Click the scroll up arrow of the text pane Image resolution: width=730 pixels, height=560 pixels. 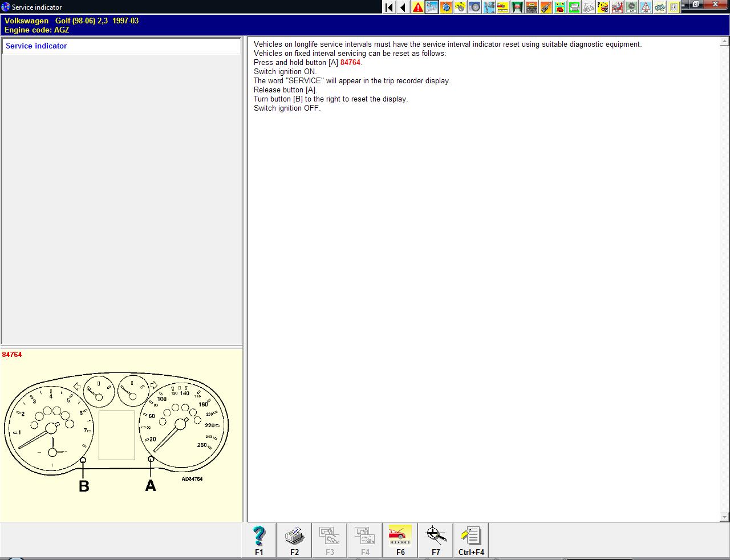724,42
